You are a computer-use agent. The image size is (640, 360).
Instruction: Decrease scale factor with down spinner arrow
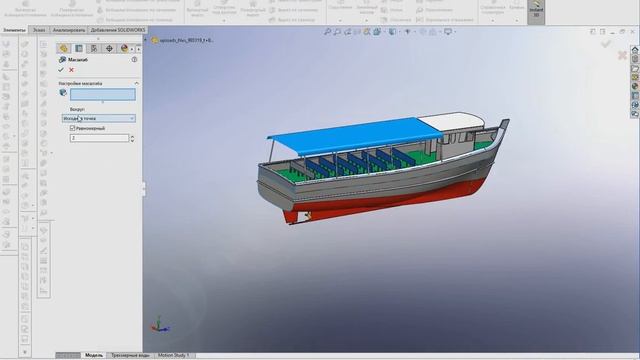[x=132, y=140]
